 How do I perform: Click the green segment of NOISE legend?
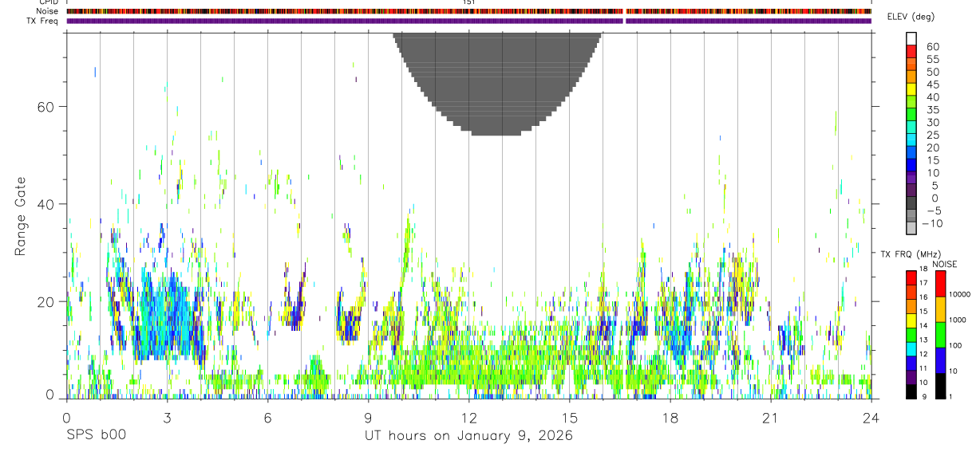point(939,335)
